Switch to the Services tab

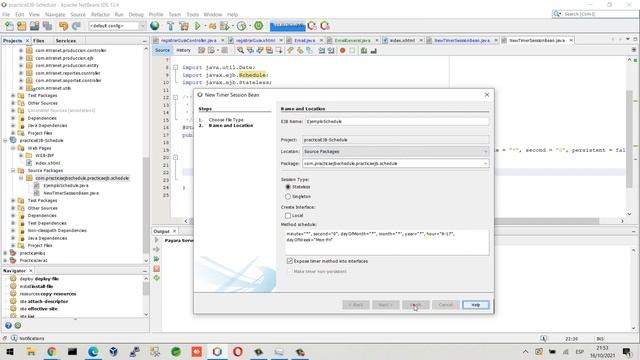66,41
